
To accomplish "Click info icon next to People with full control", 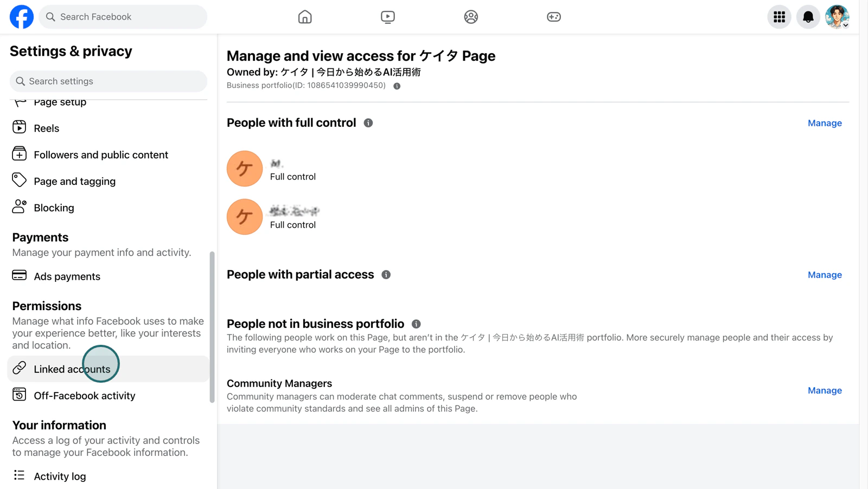I will point(368,123).
